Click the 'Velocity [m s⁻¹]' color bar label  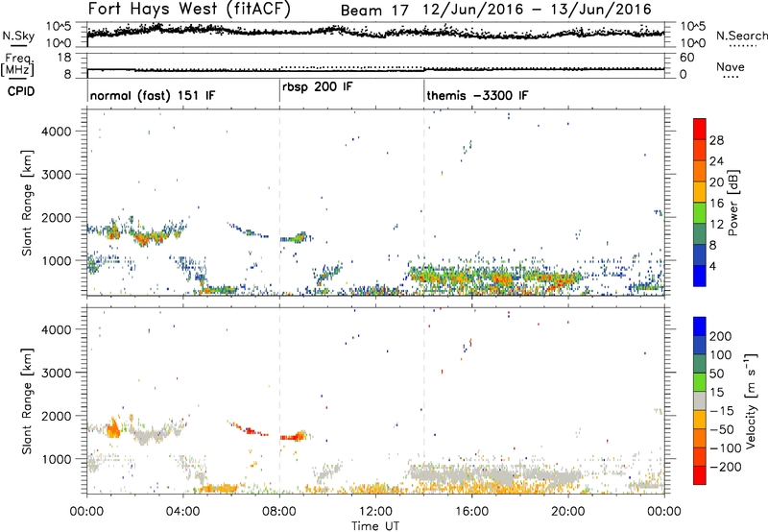pyautogui.click(x=751, y=400)
